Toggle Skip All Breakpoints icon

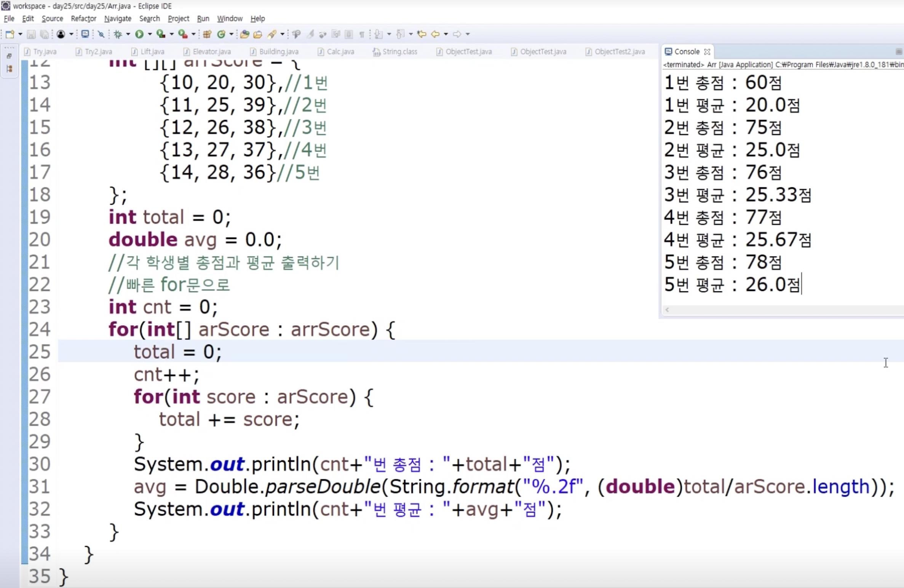pos(101,34)
